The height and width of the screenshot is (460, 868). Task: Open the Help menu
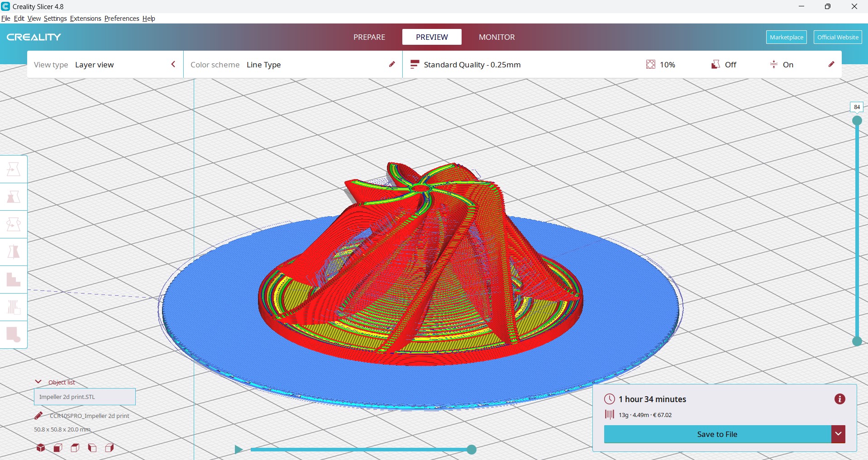[148, 19]
